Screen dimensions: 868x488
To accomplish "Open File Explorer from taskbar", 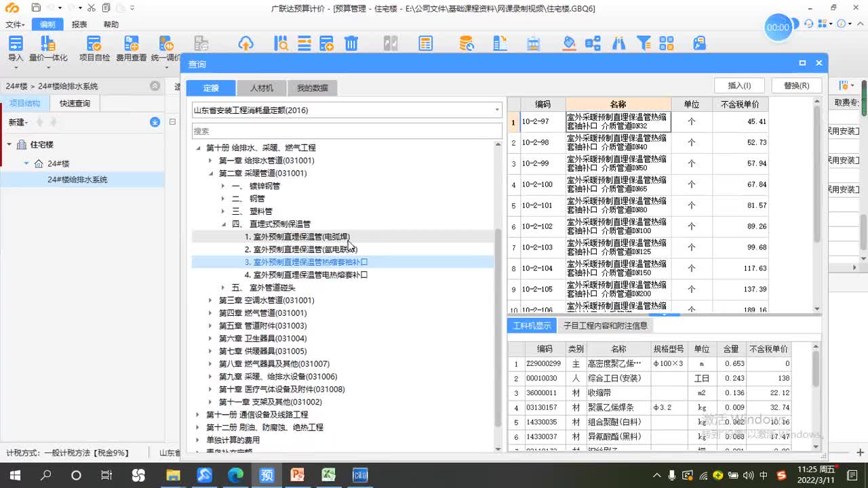I will click(174, 475).
